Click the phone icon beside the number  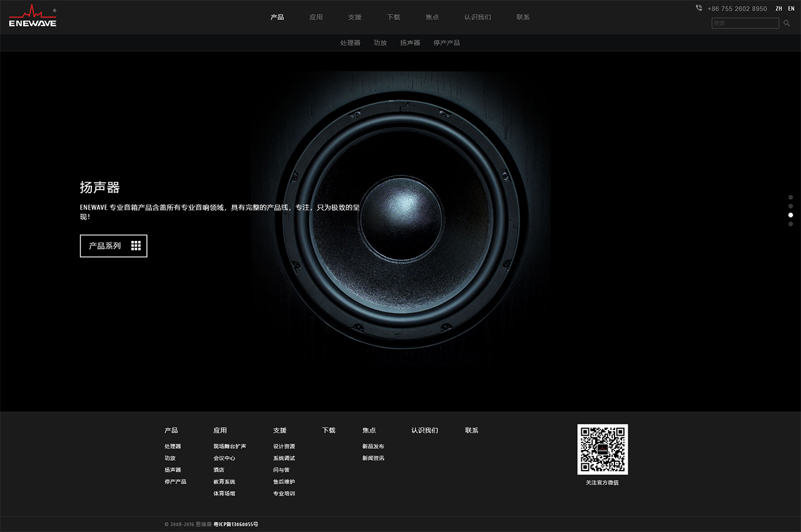(x=698, y=8)
